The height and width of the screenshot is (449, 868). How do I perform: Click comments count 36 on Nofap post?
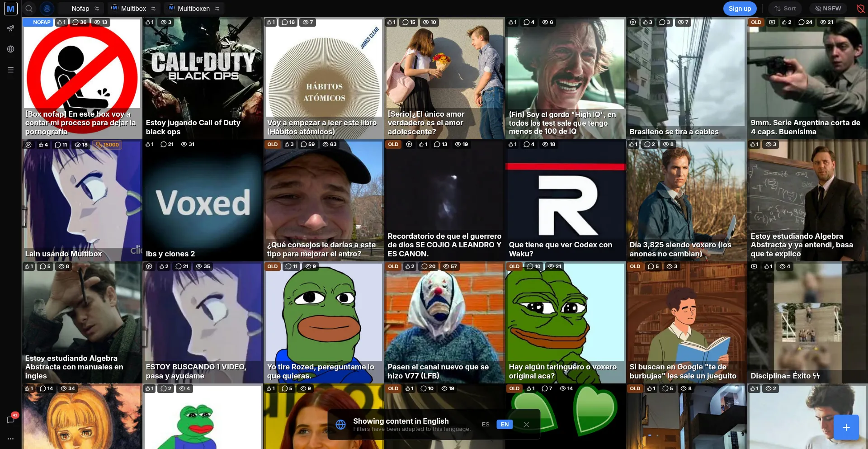(80, 22)
